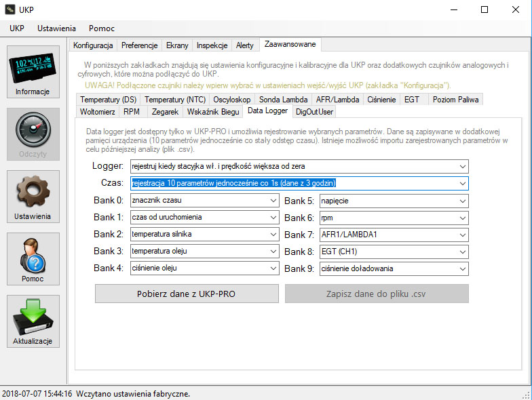
Task: Open the Pomoc menu in menu bar
Action: tap(101, 28)
